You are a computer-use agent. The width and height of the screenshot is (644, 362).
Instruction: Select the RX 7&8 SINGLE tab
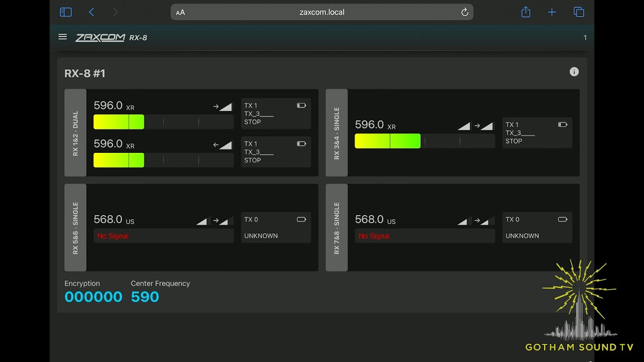pyautogui.click(x=337, y=227)
